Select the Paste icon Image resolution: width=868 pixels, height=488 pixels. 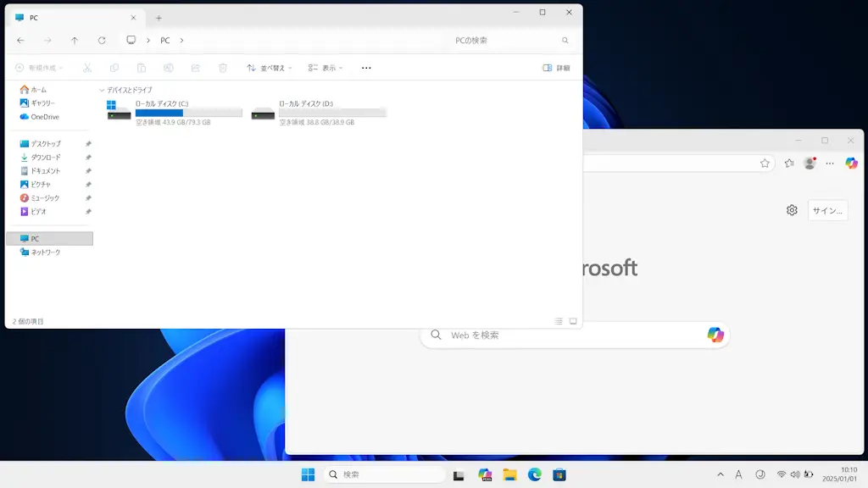[x=142, y=67]
